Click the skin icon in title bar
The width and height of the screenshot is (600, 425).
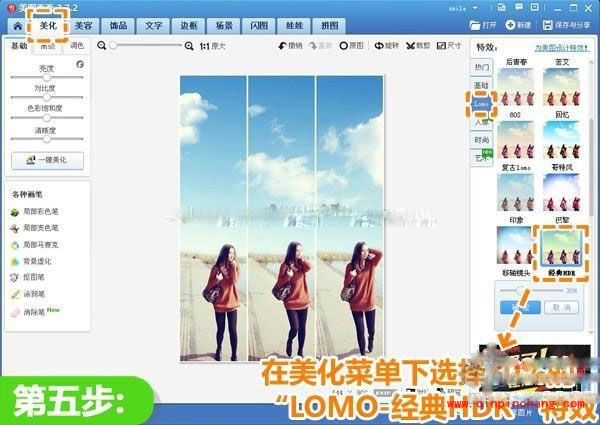point(502,8)
